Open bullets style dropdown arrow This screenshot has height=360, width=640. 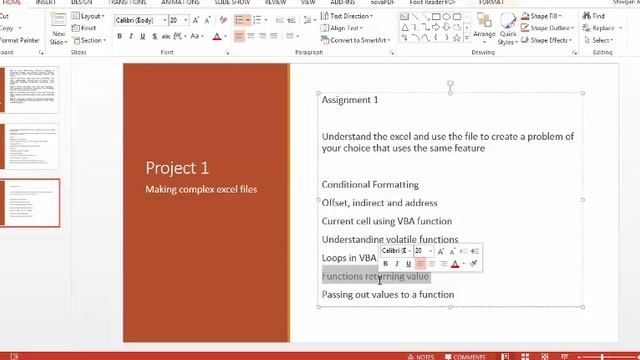(x=247, y=20)
